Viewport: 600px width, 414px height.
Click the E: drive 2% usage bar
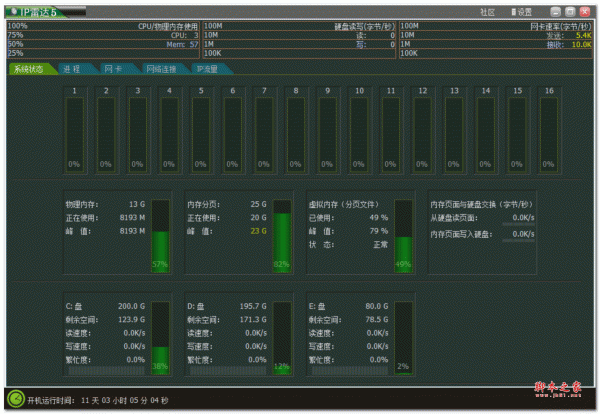point(404,338)
